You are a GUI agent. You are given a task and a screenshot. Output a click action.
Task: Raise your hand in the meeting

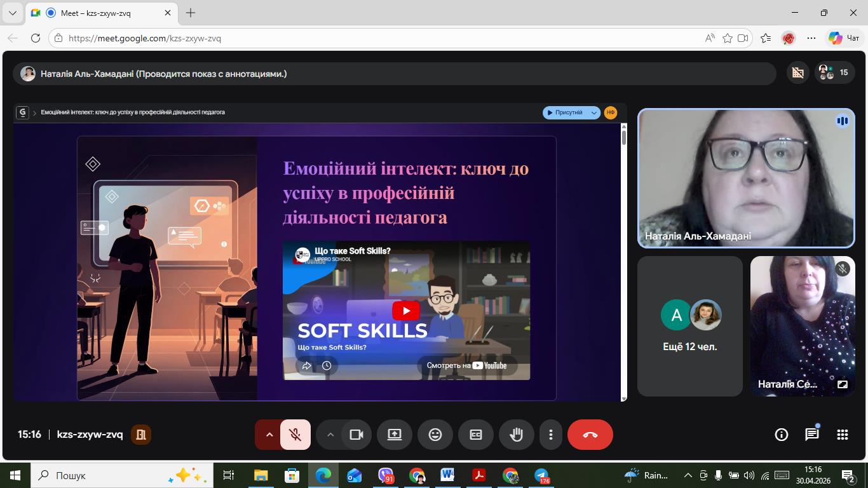517,435
